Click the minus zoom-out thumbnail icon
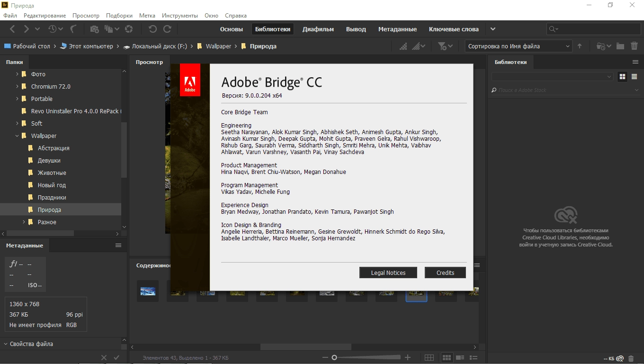 (325, 357)
